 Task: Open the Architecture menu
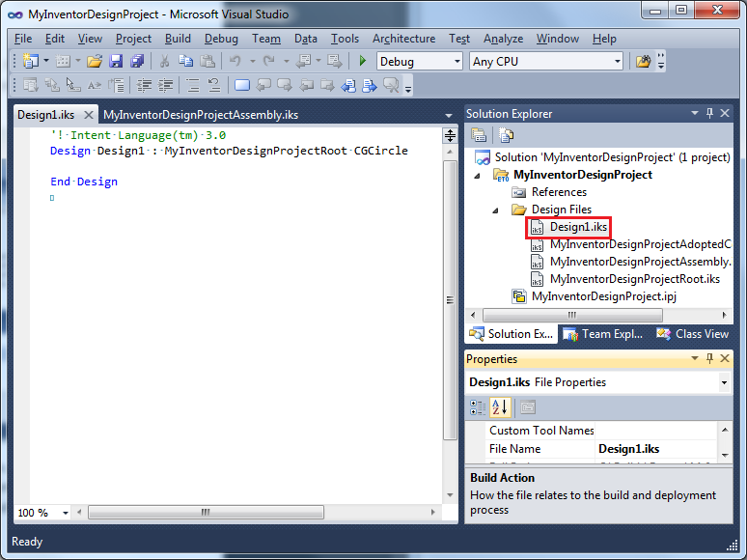[404, 39]
